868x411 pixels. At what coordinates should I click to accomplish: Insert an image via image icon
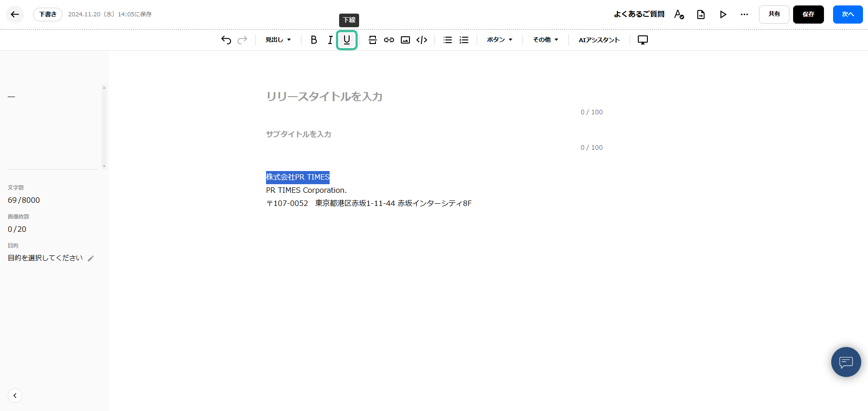coord(405,40)
